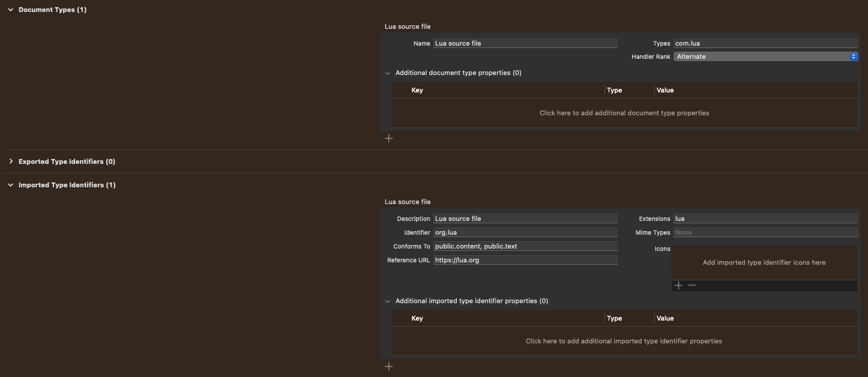The width and height of the screenshot is (868, 377).
Task: Click to add additional document type properties
Action: point(624,112)
